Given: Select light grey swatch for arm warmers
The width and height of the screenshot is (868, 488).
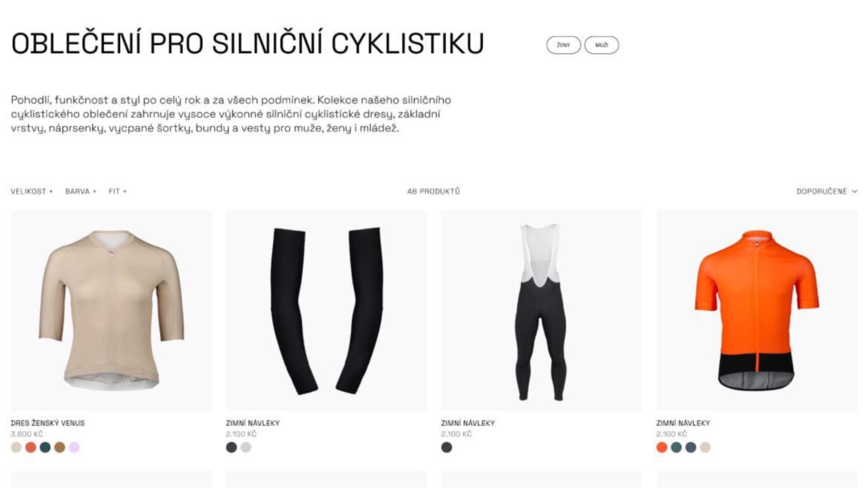Looking at the screenshot, I should point(246,447).
